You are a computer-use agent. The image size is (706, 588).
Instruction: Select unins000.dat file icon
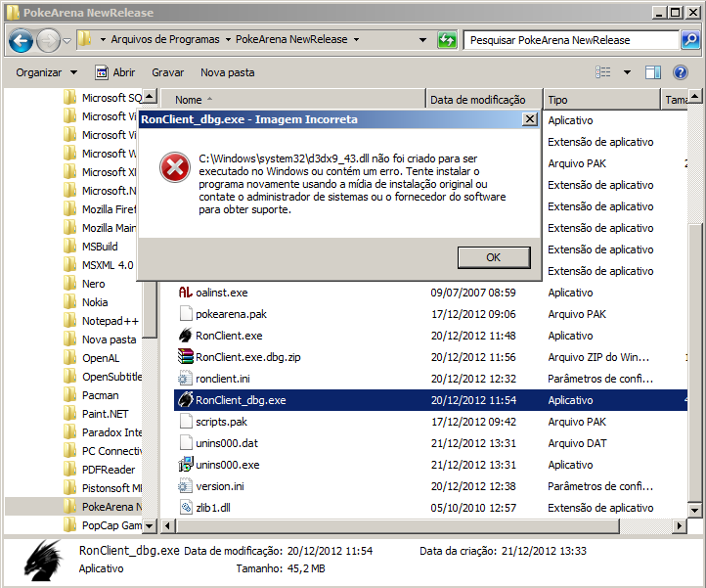[186, 443]
